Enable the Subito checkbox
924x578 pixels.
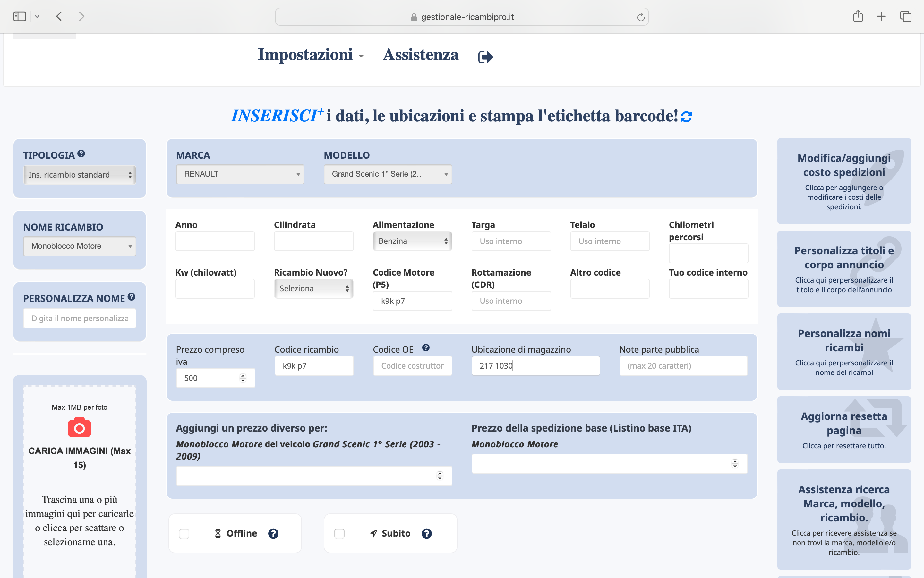pos(339,533)
